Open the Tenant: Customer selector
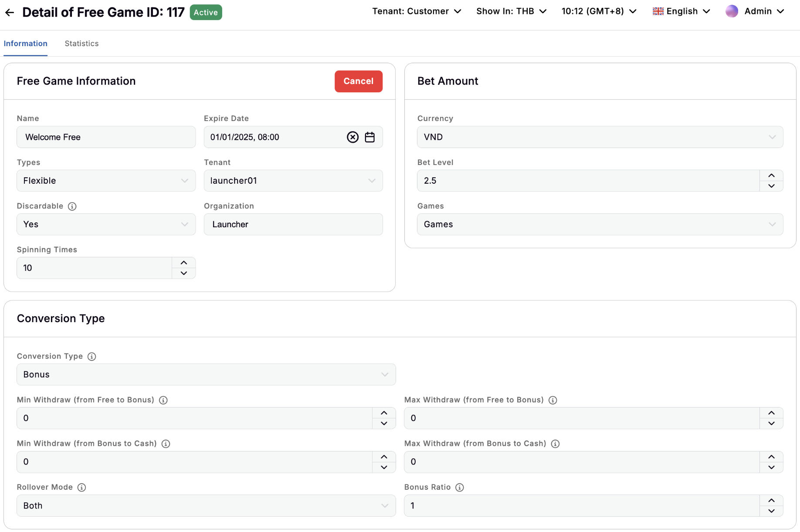This screenshot has width=800, height=532. pyautogui.click(x=416, y=11)
